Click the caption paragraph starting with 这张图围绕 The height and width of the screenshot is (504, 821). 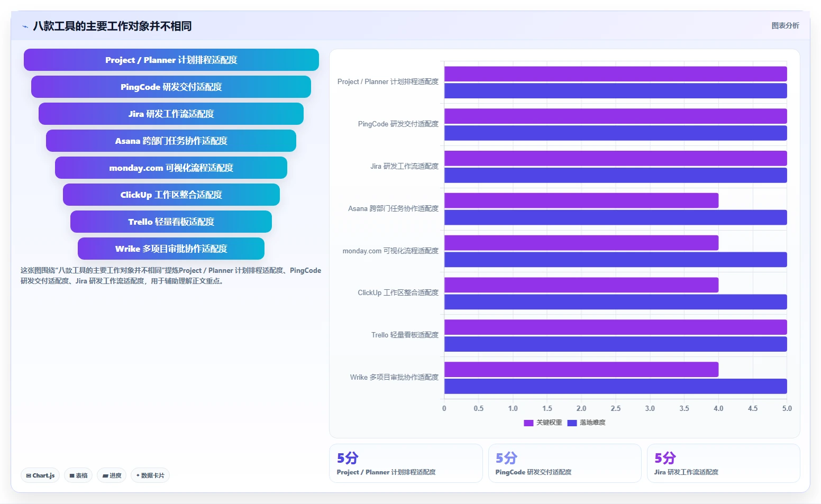click(171, 276)
